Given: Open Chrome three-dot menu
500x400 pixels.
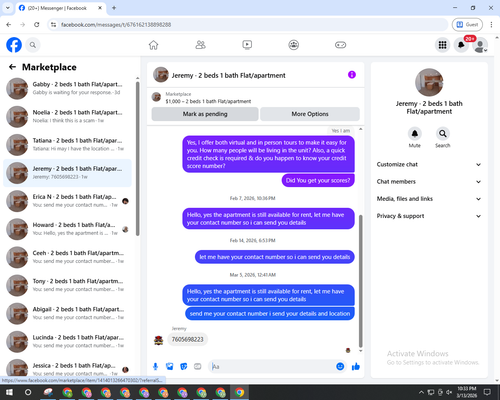Looking at the screenshot, I should pyautogui.click(x=491, y=25).
